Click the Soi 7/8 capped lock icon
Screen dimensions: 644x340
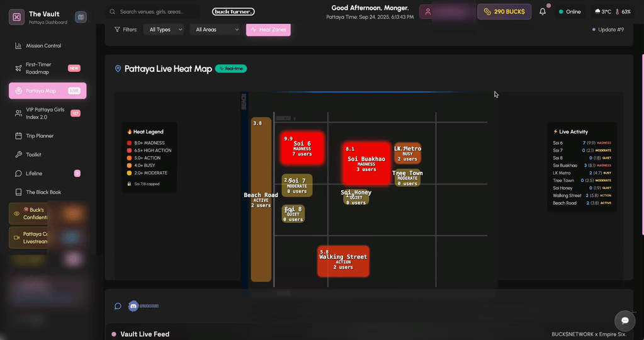click(x=130, y=184)
